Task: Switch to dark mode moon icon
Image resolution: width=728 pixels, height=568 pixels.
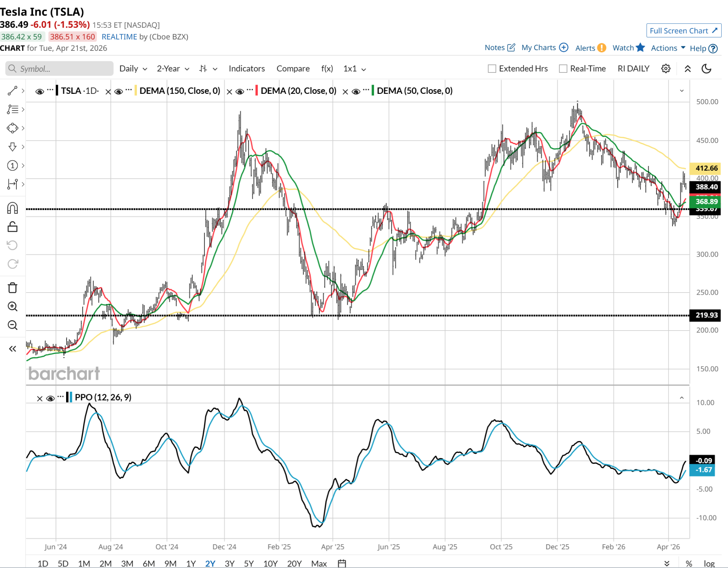Action: [x=706, y=69]
